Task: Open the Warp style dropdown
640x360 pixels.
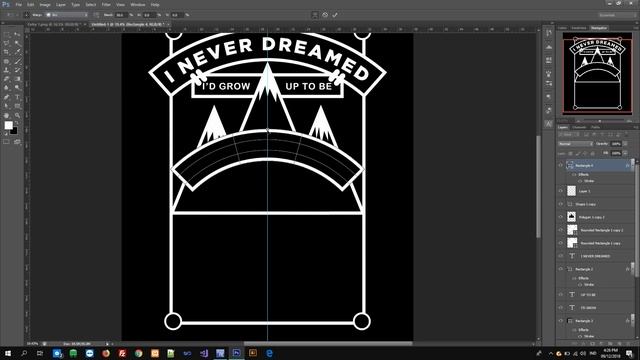Action: pos(66,15)
